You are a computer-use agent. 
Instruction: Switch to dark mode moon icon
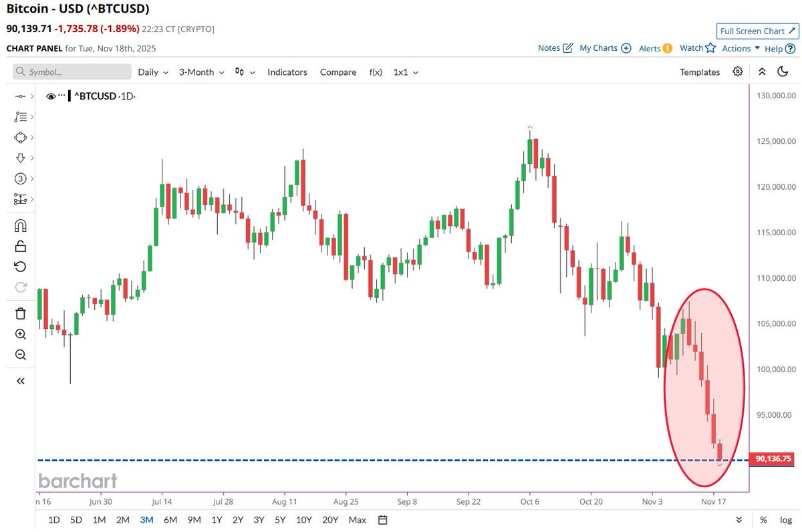pyautogui.click(x=783, y=72)
